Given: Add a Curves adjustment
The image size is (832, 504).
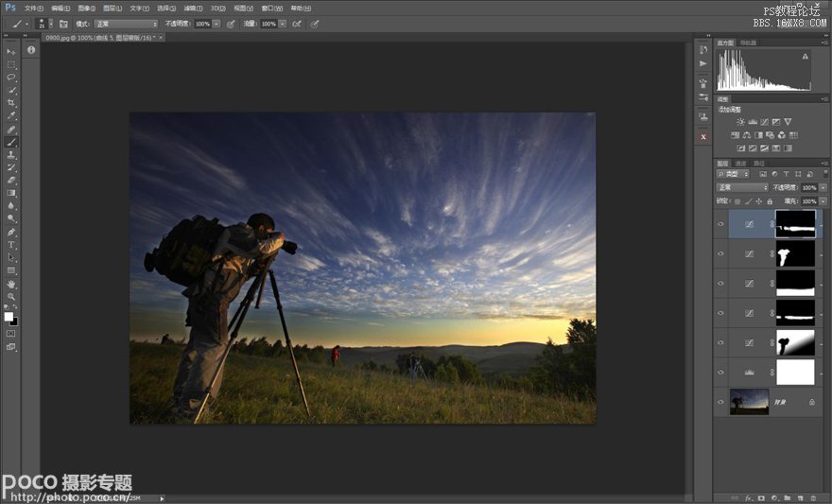Looking at the screenshot, I should (764, 122).
